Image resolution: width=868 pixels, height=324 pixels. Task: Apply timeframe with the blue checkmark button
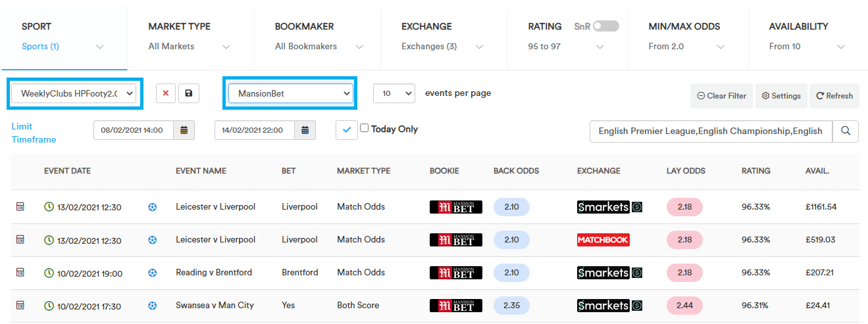(x=346, y=130)
